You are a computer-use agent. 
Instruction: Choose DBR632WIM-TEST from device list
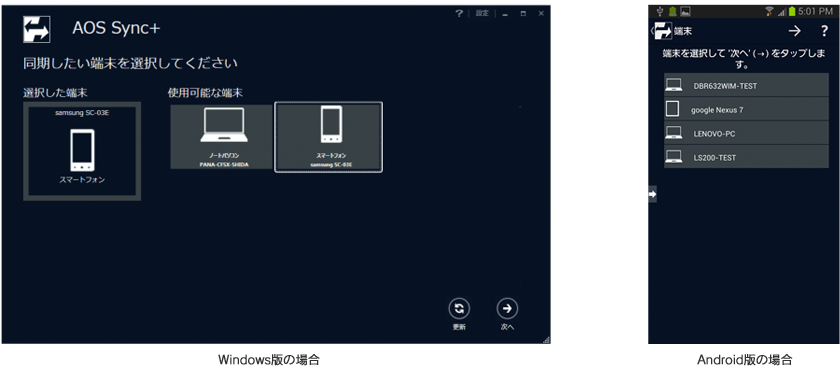point(746,85)
